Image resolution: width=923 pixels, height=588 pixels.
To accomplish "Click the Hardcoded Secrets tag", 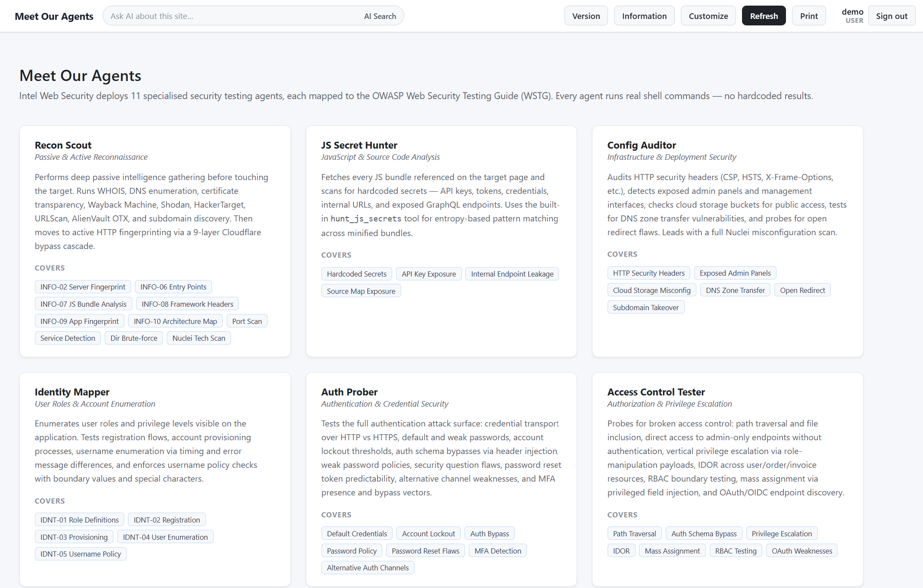I will [357, 274].
